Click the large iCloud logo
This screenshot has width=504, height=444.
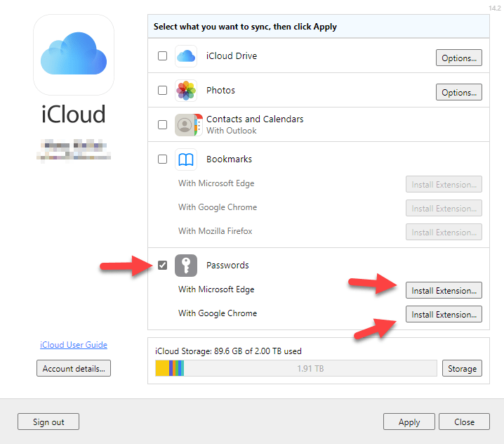(74, 55)
